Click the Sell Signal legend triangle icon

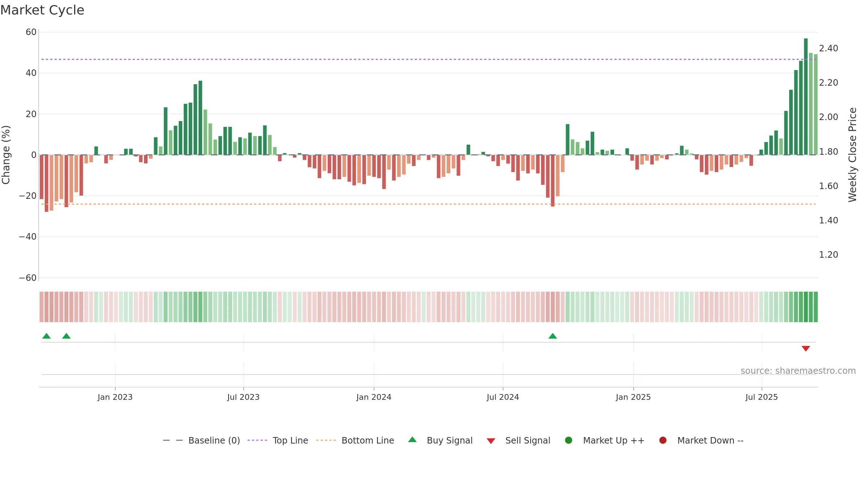(491, 441)
